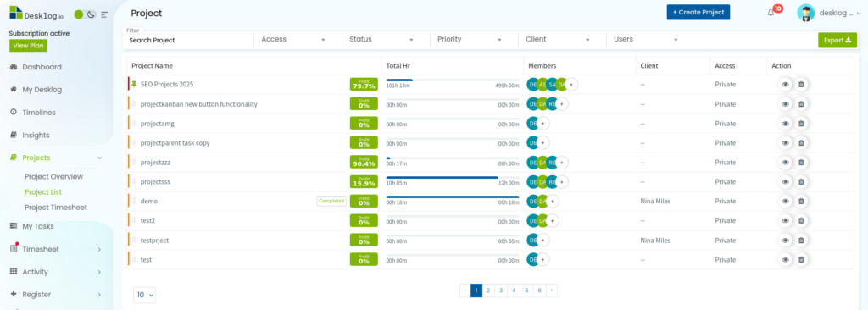Click the Create Project button
The height and width of the screenshot is (310, 868).
point(698,12)
